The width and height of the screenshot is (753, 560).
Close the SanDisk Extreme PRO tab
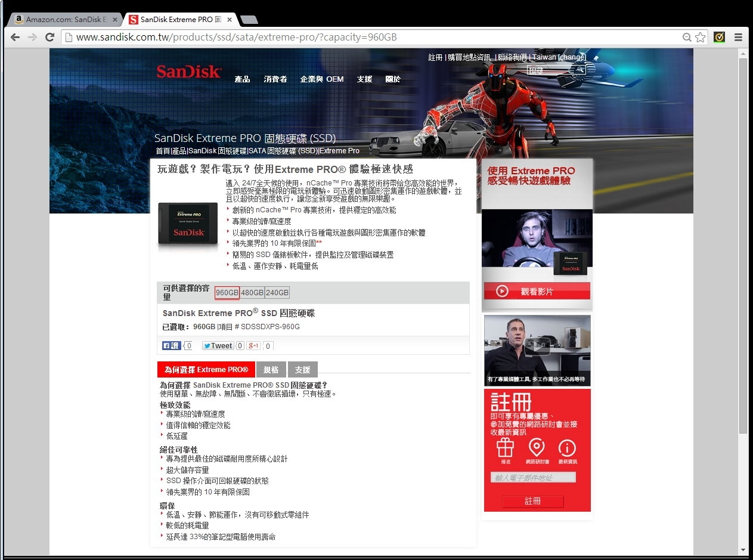click(230, 19)
